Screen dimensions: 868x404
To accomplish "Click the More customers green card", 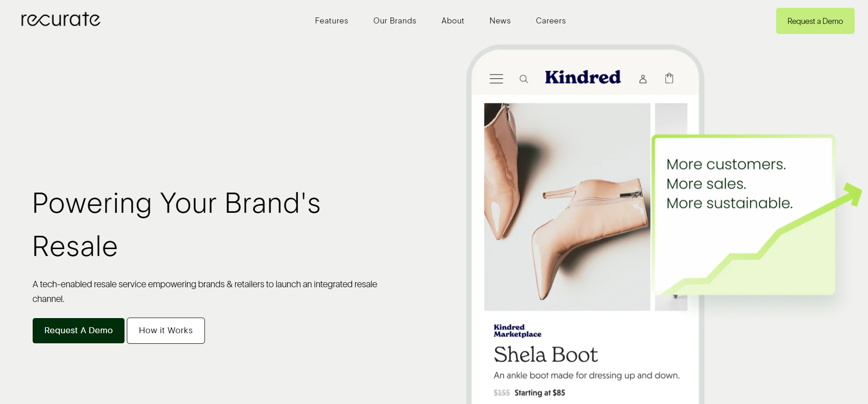I will click(743, 215).
